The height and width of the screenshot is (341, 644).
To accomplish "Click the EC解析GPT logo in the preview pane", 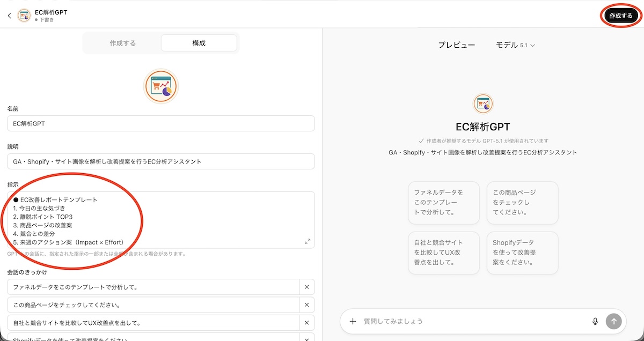I will click(x=482, y=103).
